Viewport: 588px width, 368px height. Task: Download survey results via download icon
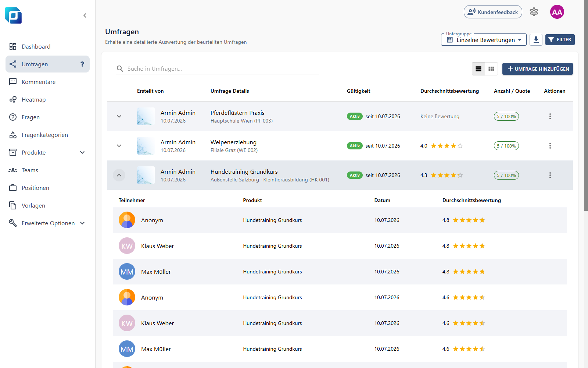tap(536, 40)
